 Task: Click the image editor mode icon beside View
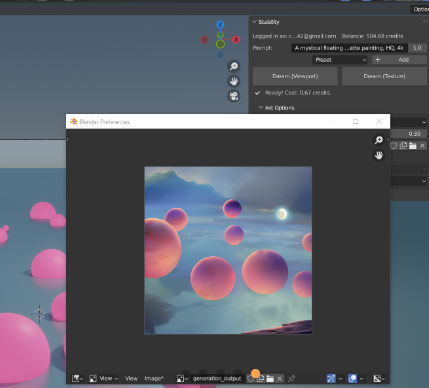coord(93,378)
